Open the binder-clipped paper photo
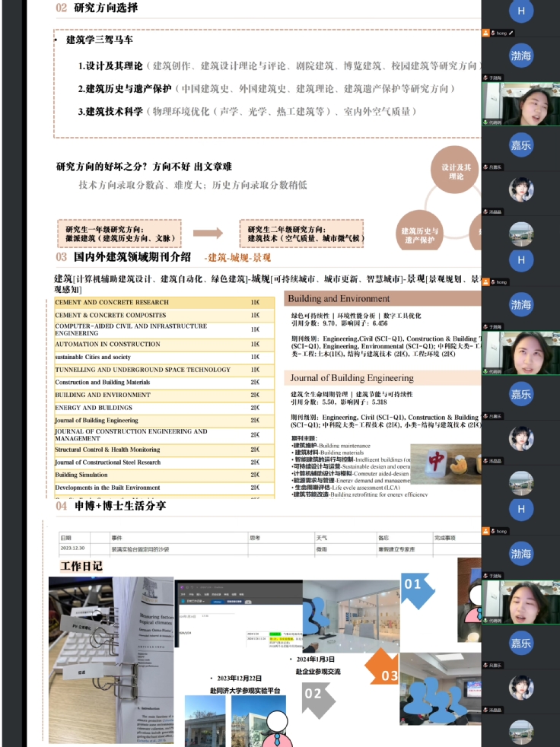The image size is (560, 747). click(x=111, y=659)
